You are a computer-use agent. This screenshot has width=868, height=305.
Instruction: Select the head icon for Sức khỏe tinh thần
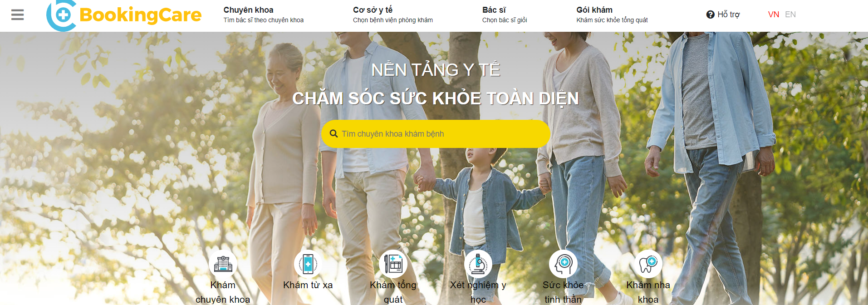coord(563,264)
